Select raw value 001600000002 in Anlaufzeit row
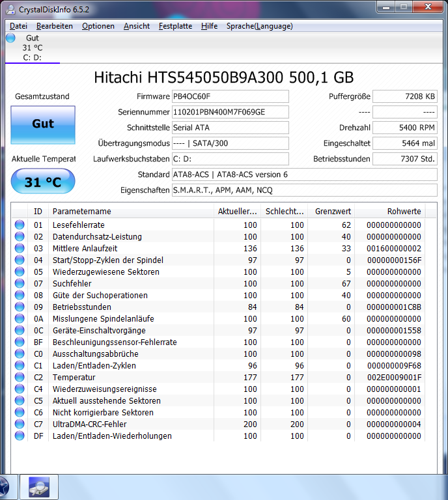Image resolution: width=448 pixels, height=500 pixels. (x=394, y=249)
